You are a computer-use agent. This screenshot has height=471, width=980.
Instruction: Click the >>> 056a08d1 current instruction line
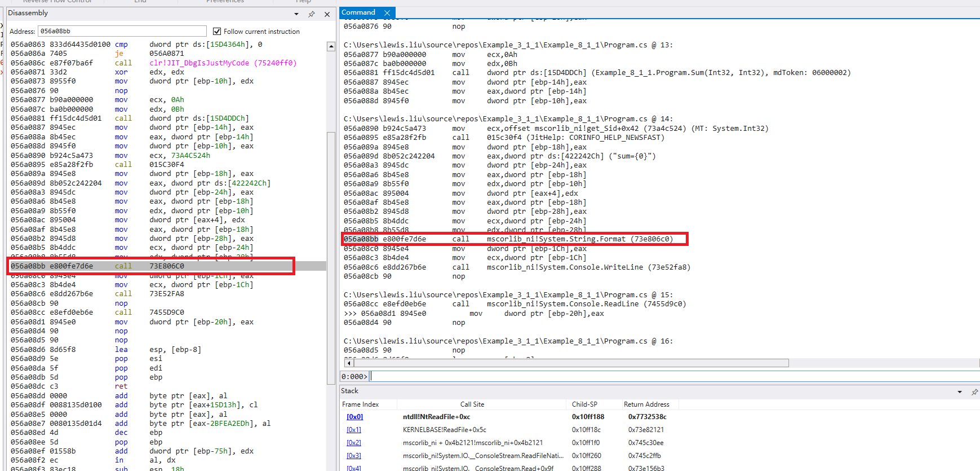(473, 314)
